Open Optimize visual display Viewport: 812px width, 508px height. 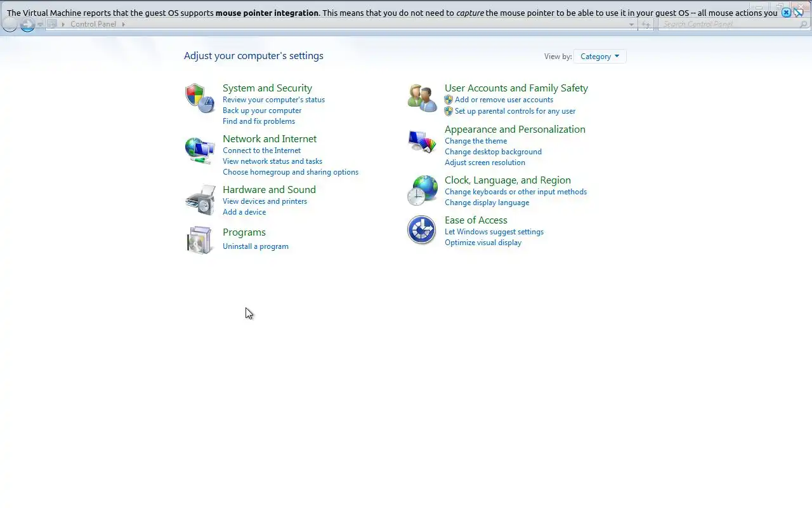(483, 243)
